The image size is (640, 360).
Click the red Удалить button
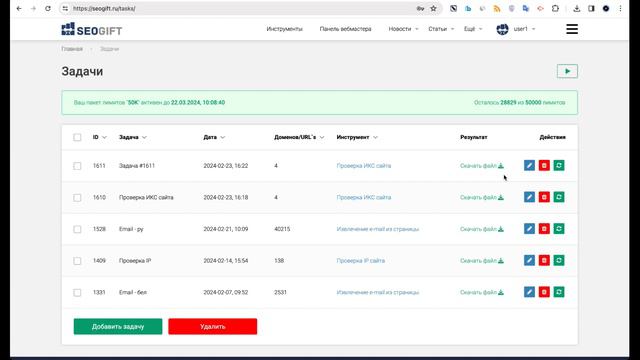tap(213, 327)
